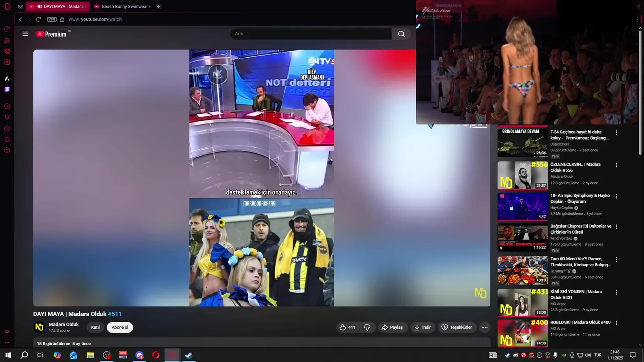
Task: Click the #511 hashtag link in title
Action: pyautogui.click(x=115, y=314)
